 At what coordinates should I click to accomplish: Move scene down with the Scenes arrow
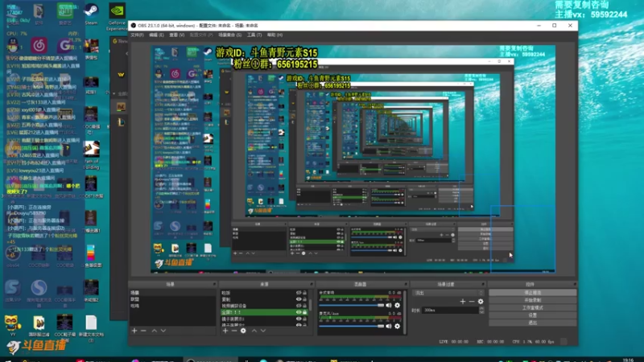tap(163, 331)
